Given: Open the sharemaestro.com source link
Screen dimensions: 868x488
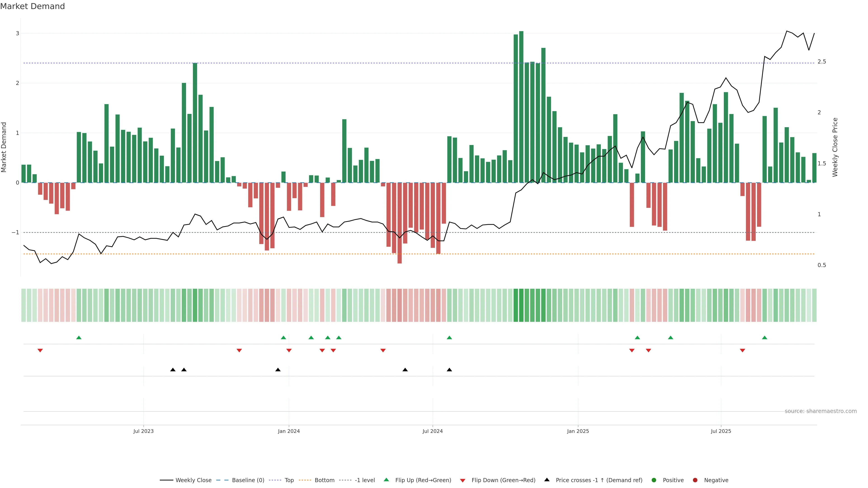Looking at the screenshot, I should coord(821,411).
